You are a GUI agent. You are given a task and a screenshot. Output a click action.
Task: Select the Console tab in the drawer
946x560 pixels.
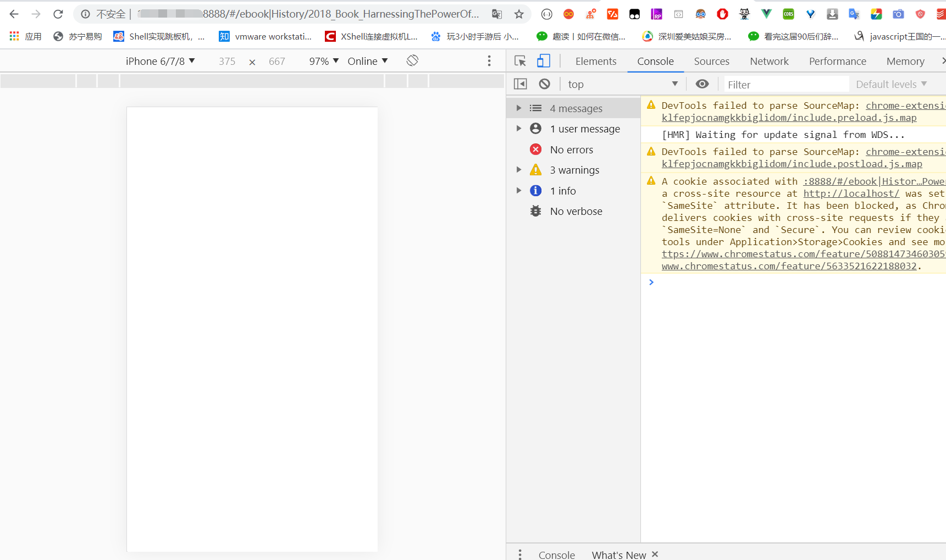556,555
